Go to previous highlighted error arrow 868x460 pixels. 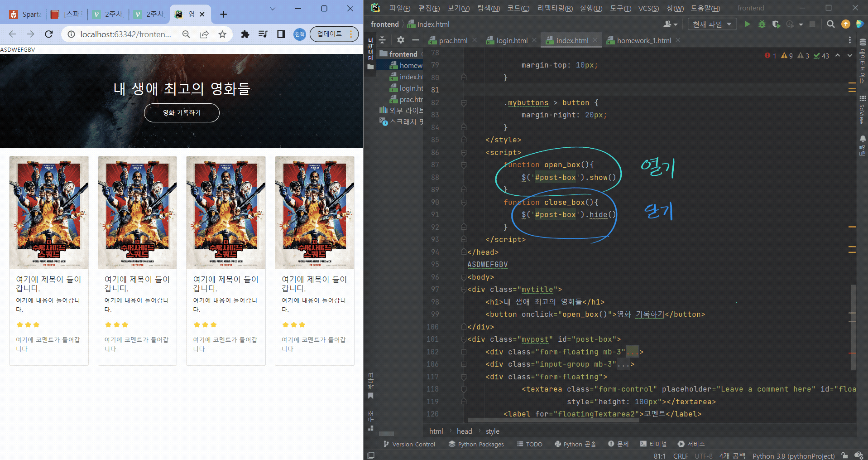[838, 56]
